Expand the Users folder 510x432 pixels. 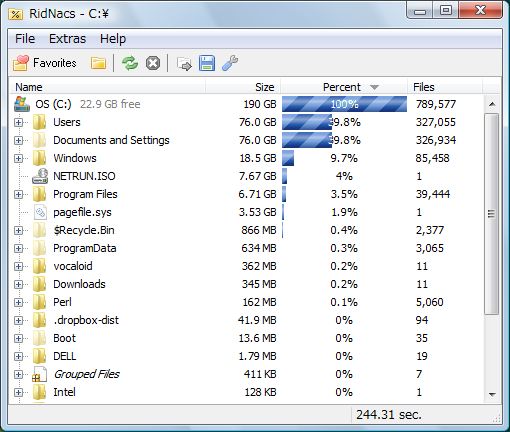click(18, 122)
